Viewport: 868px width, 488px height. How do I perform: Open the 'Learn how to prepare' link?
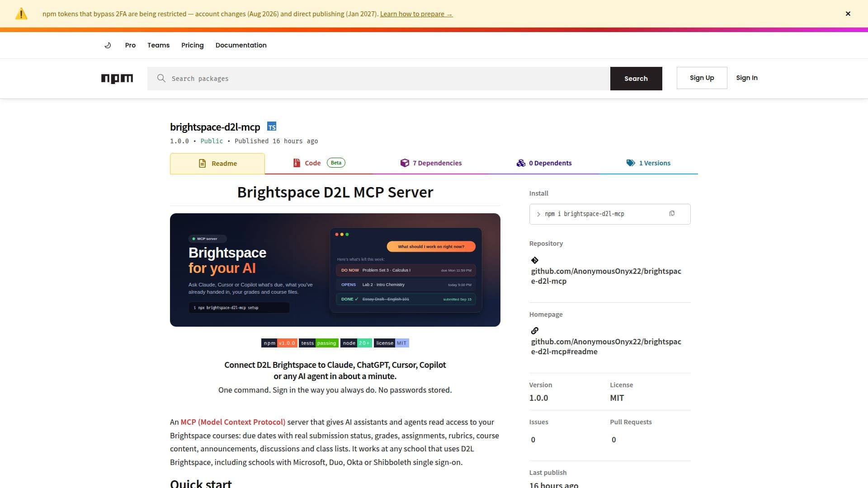pyautogui.click(x=416, y=14)
